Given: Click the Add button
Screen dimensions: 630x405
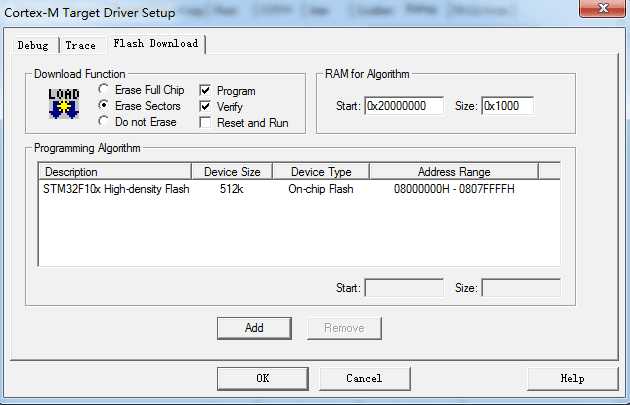Looking at the screenshot, I should tap(254, 328).
